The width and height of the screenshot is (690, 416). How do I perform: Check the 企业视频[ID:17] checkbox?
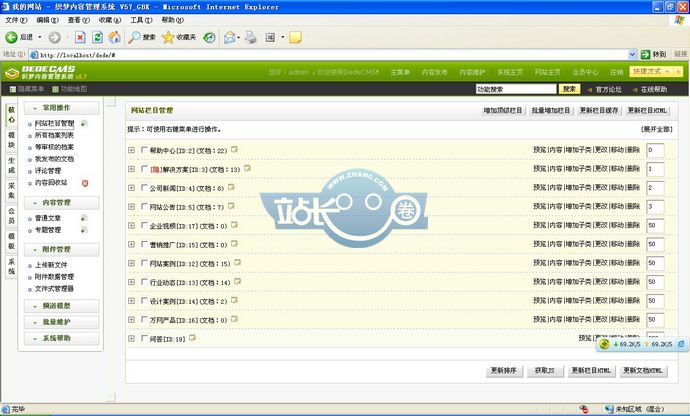[x=144, y=225]
